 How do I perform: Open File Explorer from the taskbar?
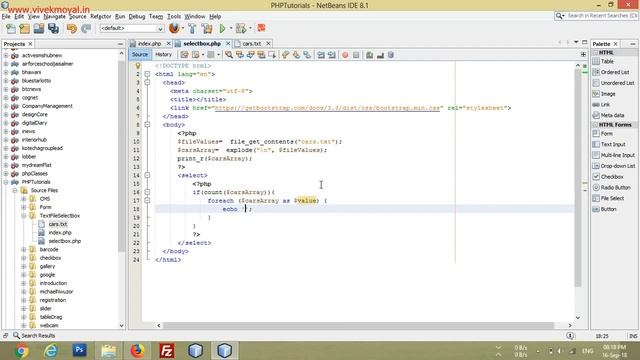[x=108, y=350]
